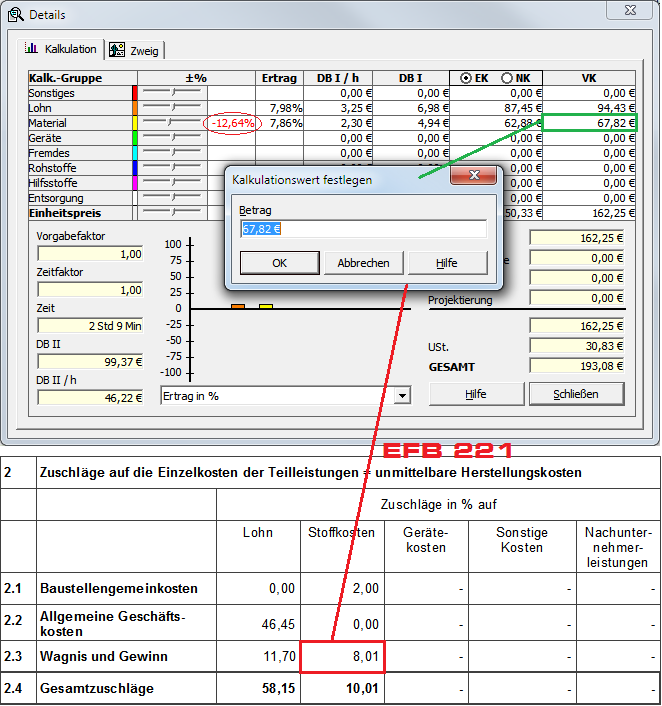Click the Lohn percentage slider
The image size is (662, 706).
170,108
